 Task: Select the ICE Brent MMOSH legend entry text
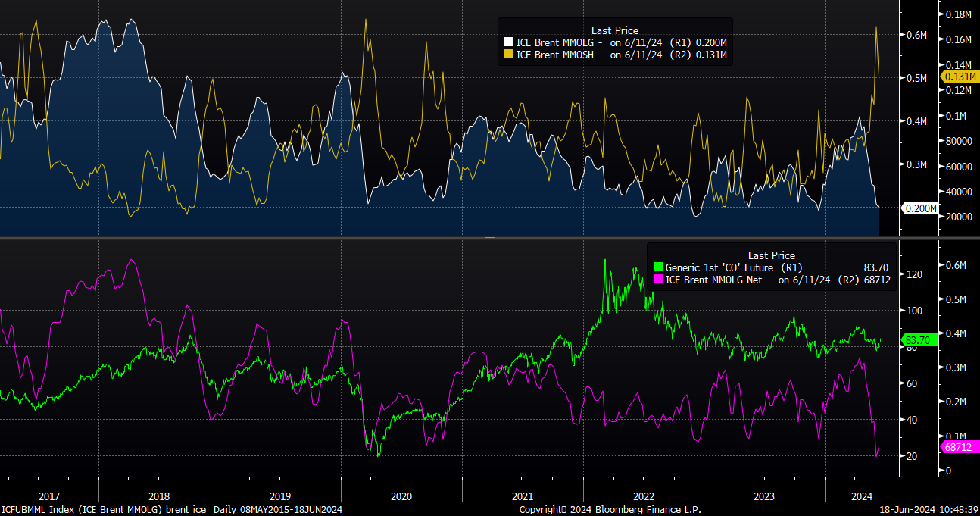621,55
